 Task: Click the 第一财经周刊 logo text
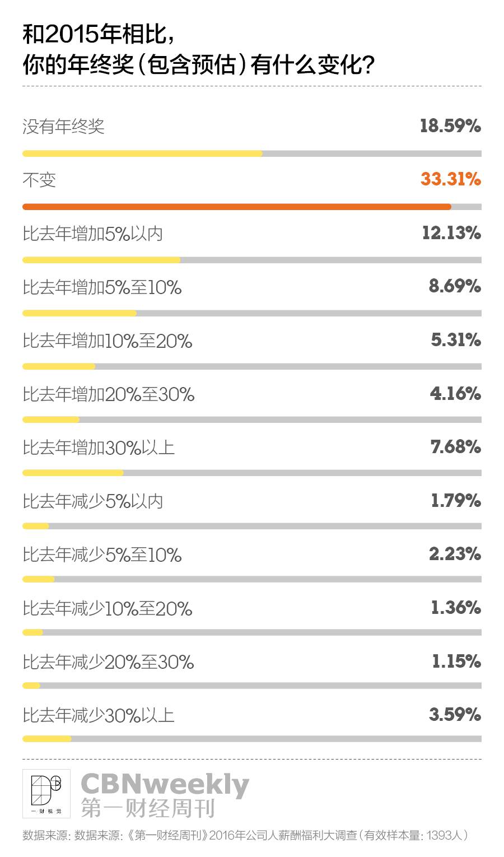pyautogui.click(x=148, y=808)
